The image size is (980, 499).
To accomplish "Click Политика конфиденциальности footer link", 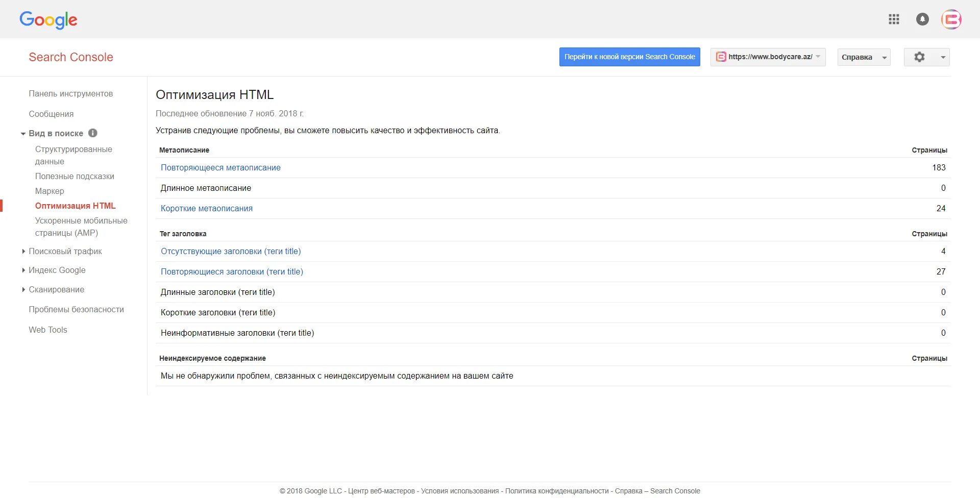I will tap(557, 491).
